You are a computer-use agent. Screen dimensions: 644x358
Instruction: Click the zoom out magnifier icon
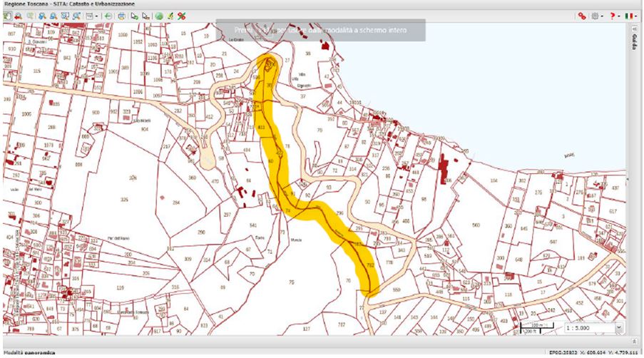(53, 15)
